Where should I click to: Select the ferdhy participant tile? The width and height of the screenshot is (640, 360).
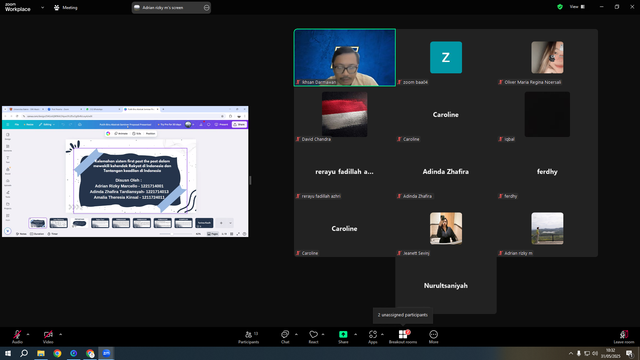pos(547,172)
